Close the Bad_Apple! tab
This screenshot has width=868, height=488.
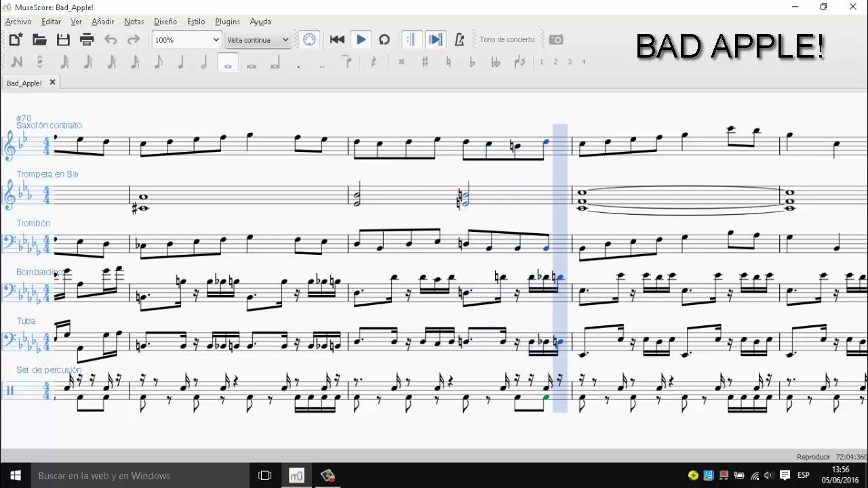[x=52, y=82]
